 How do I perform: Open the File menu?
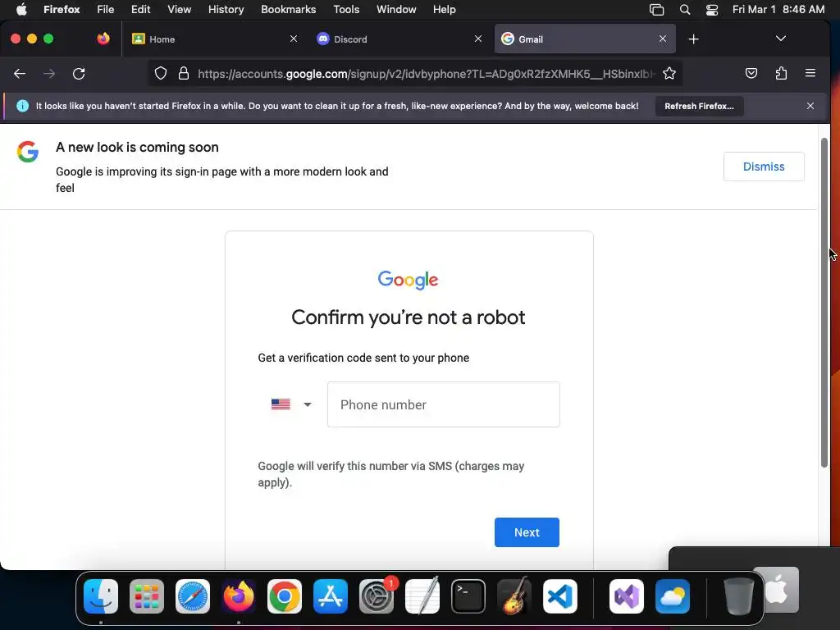coord(105,10)
